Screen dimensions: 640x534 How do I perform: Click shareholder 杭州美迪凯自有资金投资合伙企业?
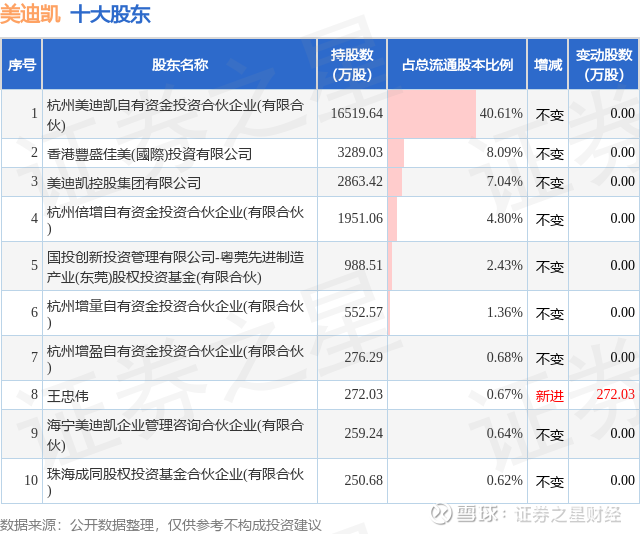[x=175, y=115]
